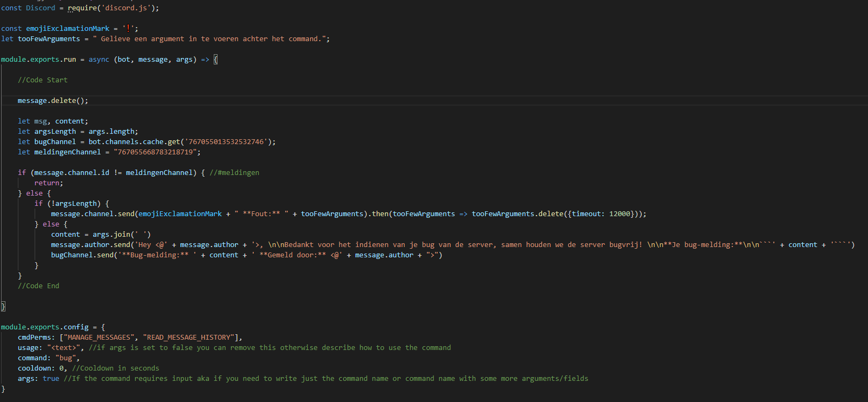The width and height of the screenshot is (868, 402).
Task: Click the red exclamation mark emoji character
Action: click(x=128, y=29)
